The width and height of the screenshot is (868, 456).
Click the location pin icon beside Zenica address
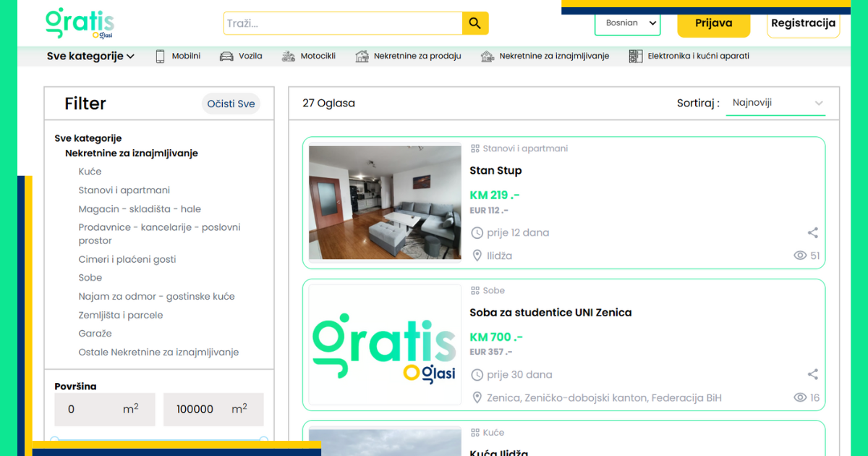click(x=477, y=397)
